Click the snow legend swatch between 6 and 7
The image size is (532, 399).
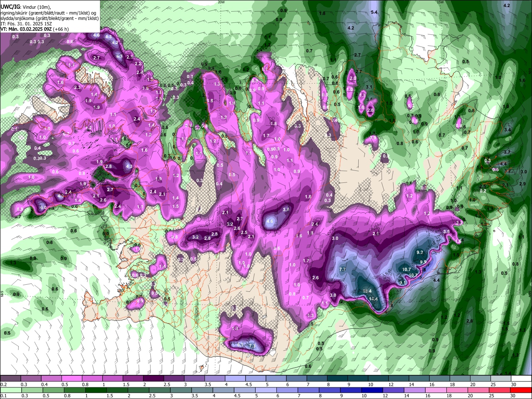tap(296, 379)
